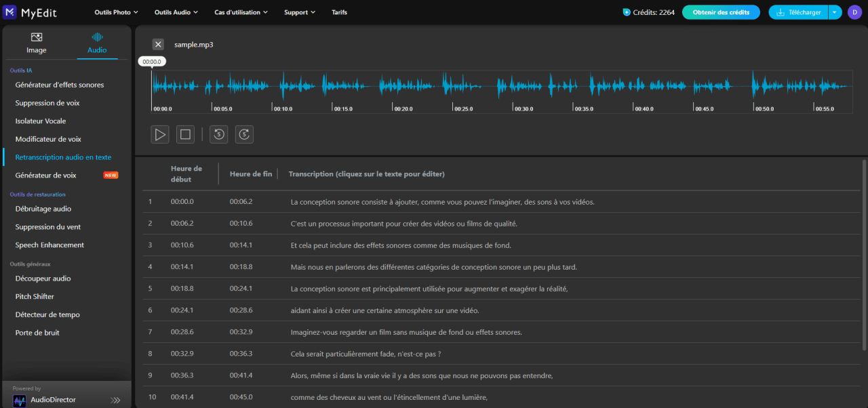Edit transcription line 4 text

(434, 267)
